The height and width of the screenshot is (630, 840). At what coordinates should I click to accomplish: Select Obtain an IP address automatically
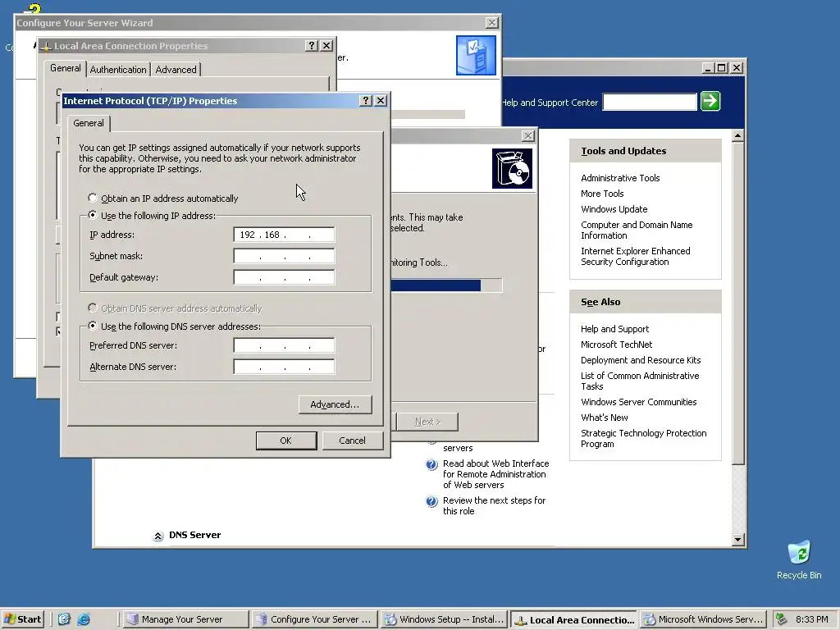[x=93, y=199]
